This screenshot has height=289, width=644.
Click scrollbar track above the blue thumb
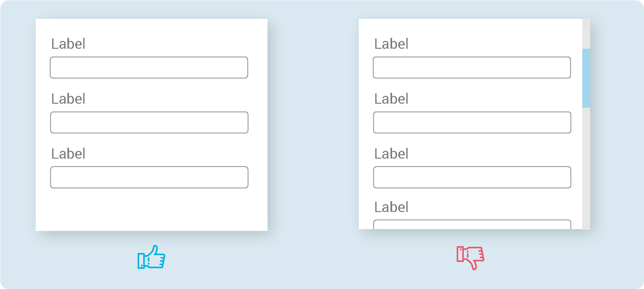coord(586,34)
